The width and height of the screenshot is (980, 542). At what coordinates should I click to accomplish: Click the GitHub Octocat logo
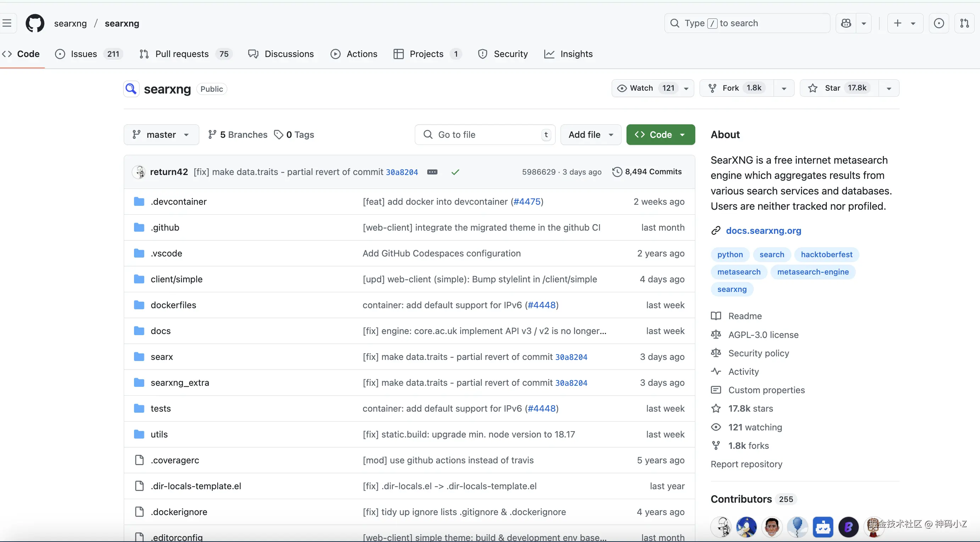35,23
